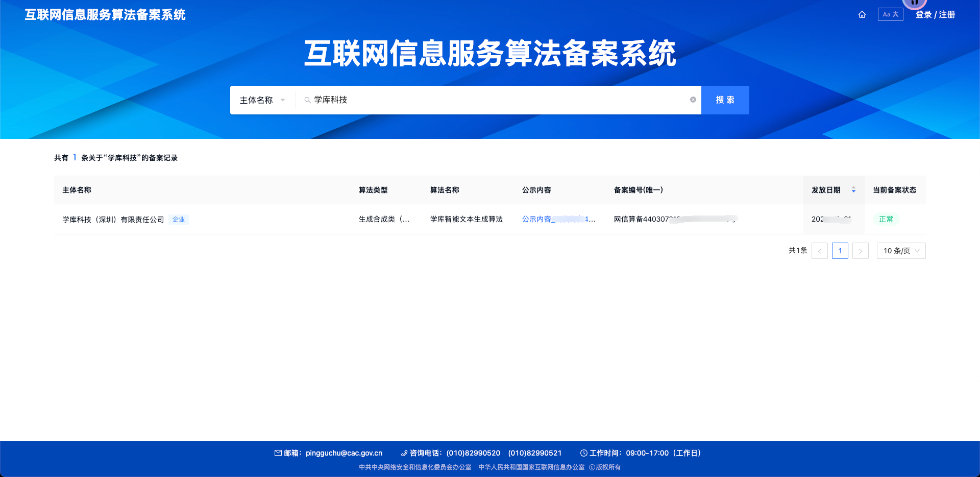
Task: Click the next page arrow in pagination
Action: (x=861, y=251)
